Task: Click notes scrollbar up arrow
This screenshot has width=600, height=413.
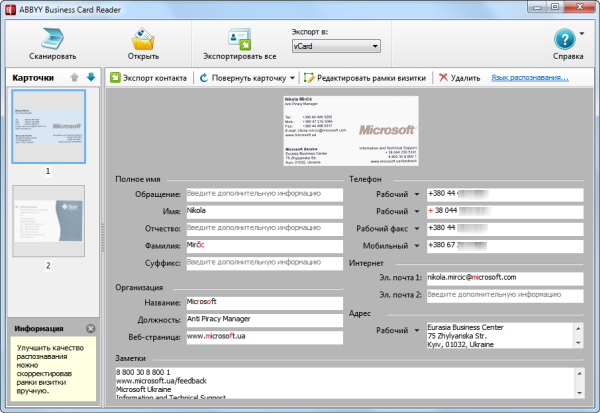Action: click(579, 373)
